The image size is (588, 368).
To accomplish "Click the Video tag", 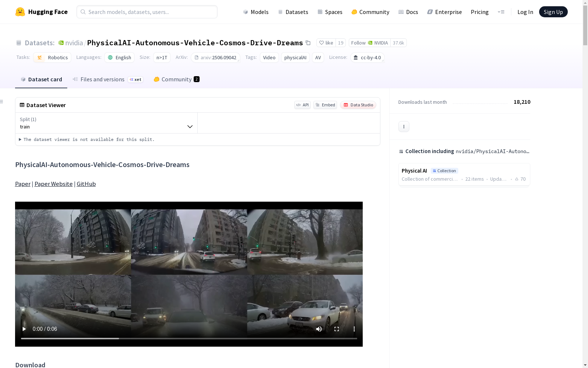I will click(x=269, y=57).
